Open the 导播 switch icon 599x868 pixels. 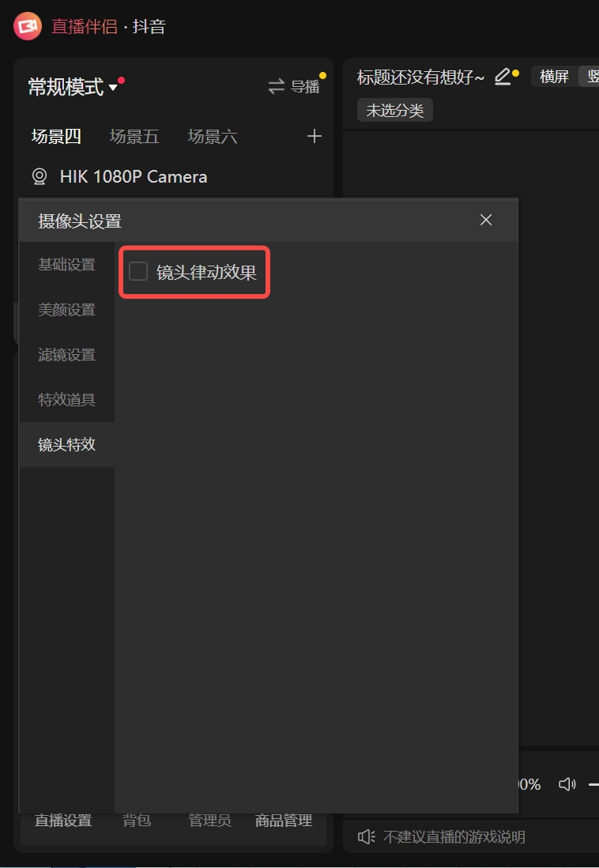click(276, 87)
